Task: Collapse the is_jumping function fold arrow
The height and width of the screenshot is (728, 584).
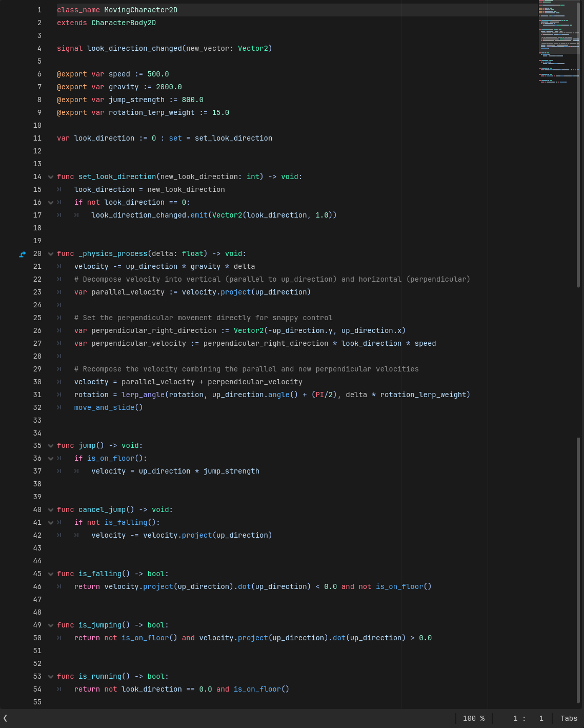Action: [x=51, y=625]
